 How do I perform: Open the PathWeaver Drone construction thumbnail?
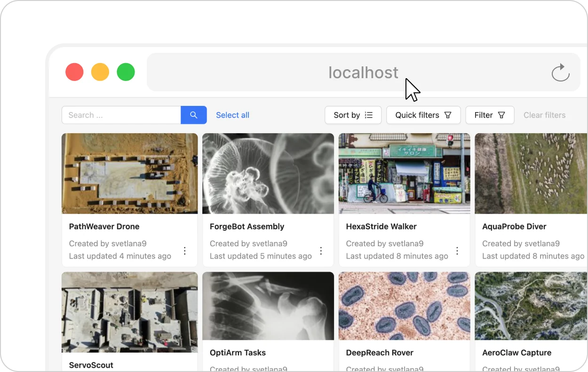pyautogui.click(x=130, y=174)
